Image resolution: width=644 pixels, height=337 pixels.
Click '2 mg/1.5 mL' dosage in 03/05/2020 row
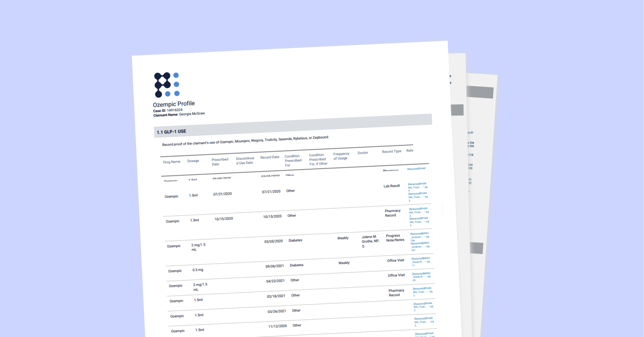coord(198,247)
